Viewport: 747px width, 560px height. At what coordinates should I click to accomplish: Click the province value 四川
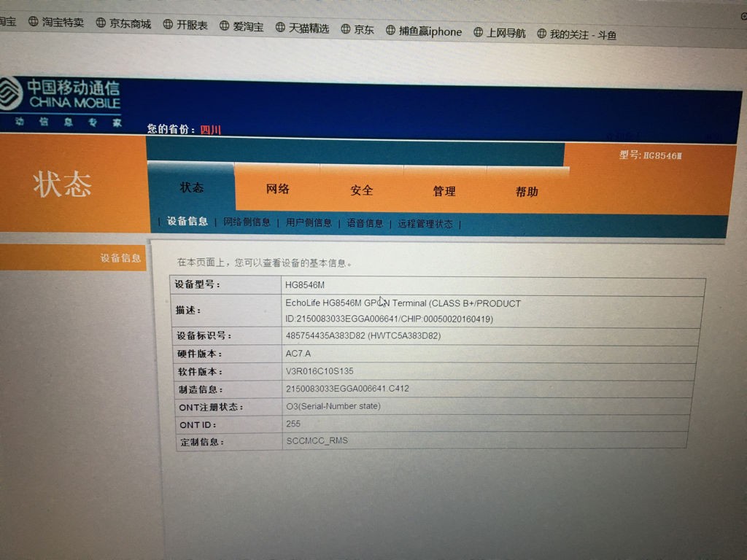210,130
